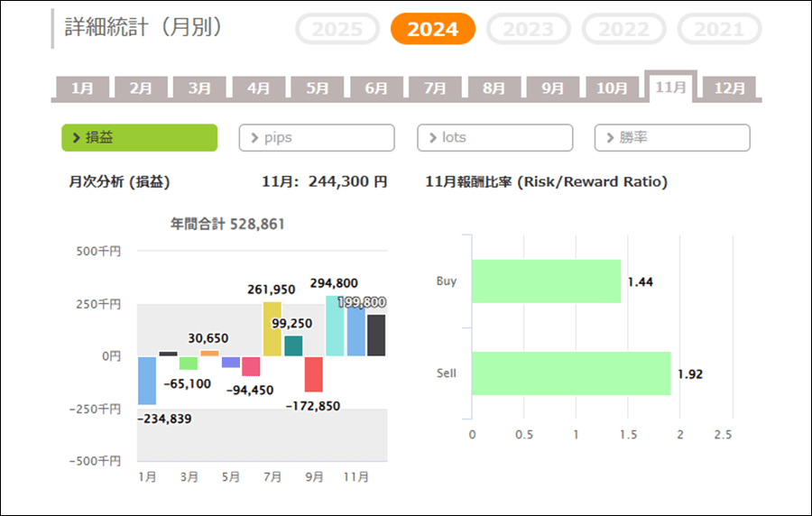Switch to the 2022 year view

[623, 30]
